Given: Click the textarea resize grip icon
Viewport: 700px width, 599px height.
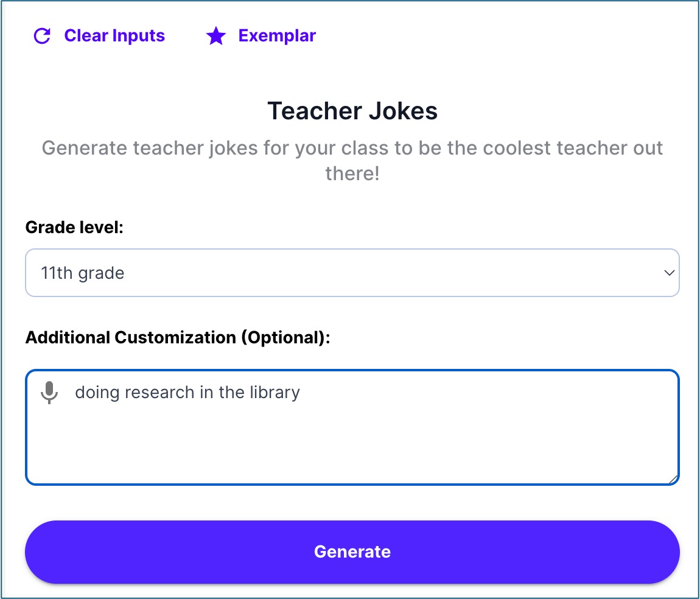Looking at the screenshot, I should pyautogui.click(x=673, y=480).
